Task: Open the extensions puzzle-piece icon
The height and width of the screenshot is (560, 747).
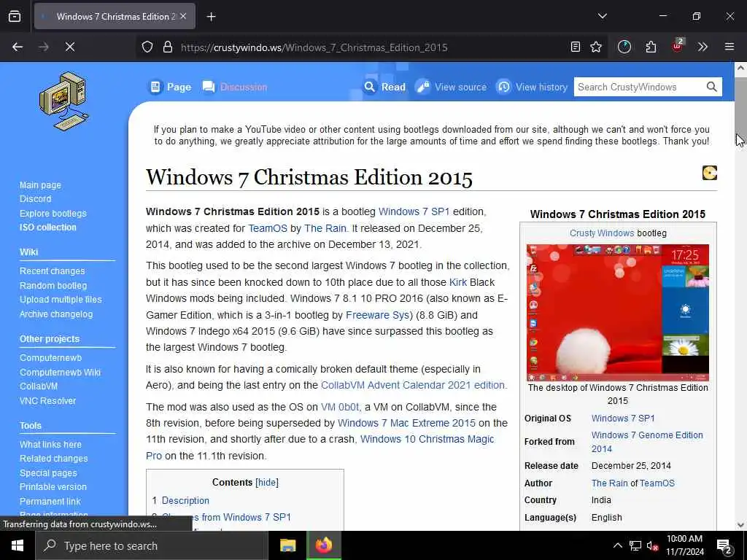Action: (651, 47)
